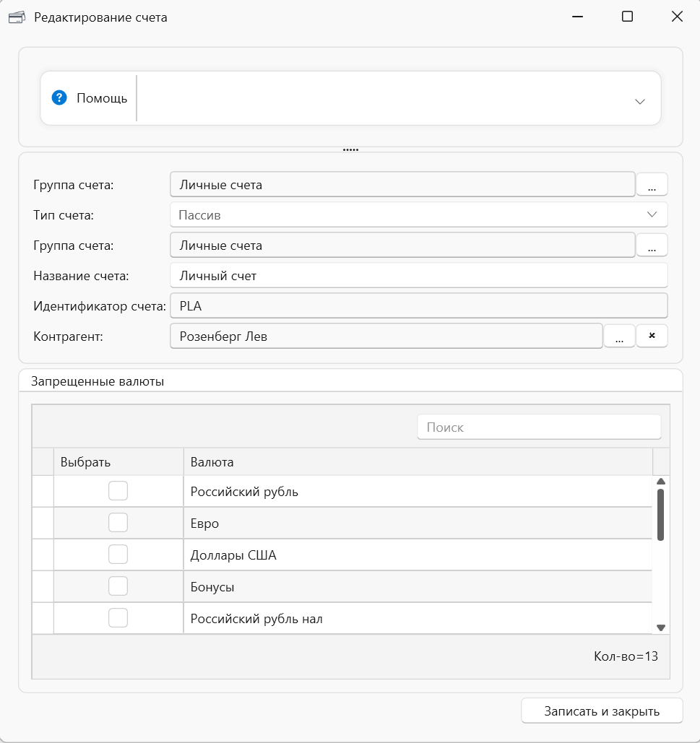Click the Идентификатор счета field with PLA
Image resolution: width=700 pixels, height=743 pixels.
419,306
